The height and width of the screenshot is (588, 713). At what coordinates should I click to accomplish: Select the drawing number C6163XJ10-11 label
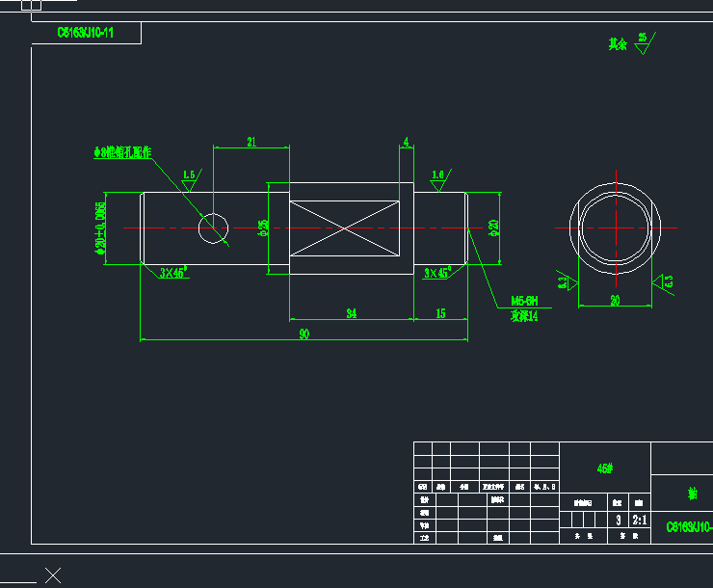click(86, 33)
